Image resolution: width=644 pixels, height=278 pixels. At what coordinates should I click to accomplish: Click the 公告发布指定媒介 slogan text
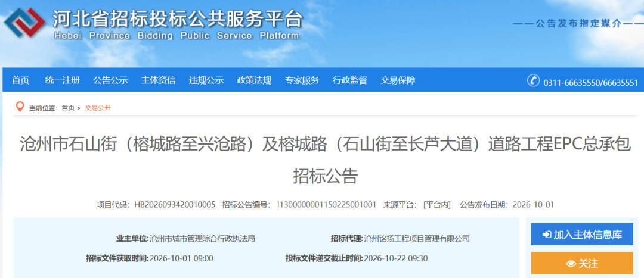click(x=577, y=24)
